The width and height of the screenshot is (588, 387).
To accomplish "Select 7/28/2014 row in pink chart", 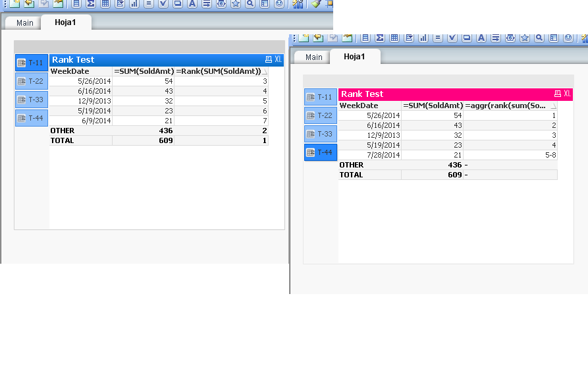I will point(448,155).
